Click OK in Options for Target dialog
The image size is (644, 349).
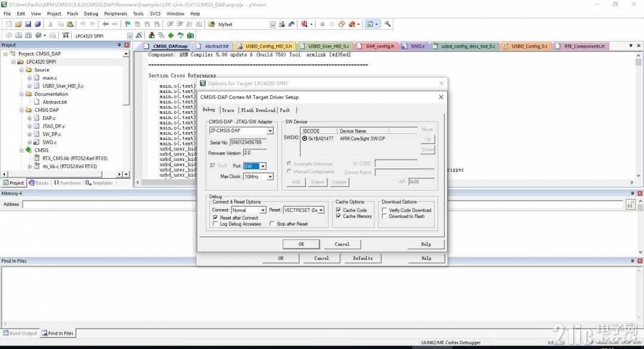coord(281,258)
